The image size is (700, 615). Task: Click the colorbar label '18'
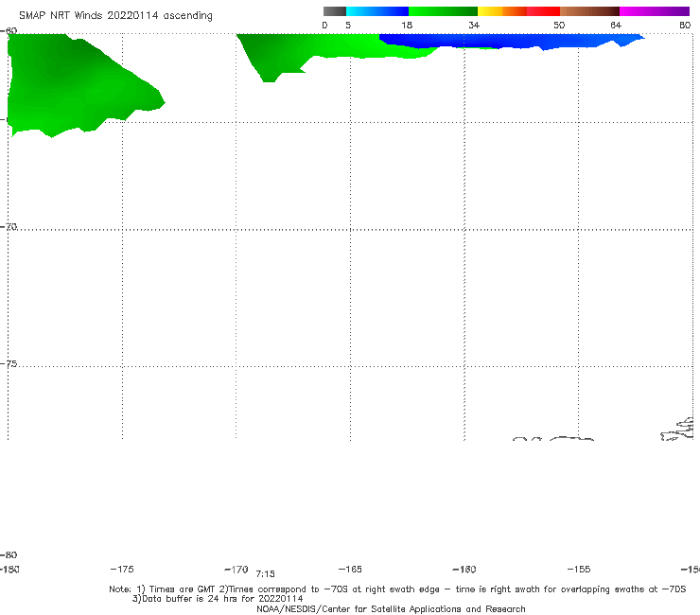[407, 26]
